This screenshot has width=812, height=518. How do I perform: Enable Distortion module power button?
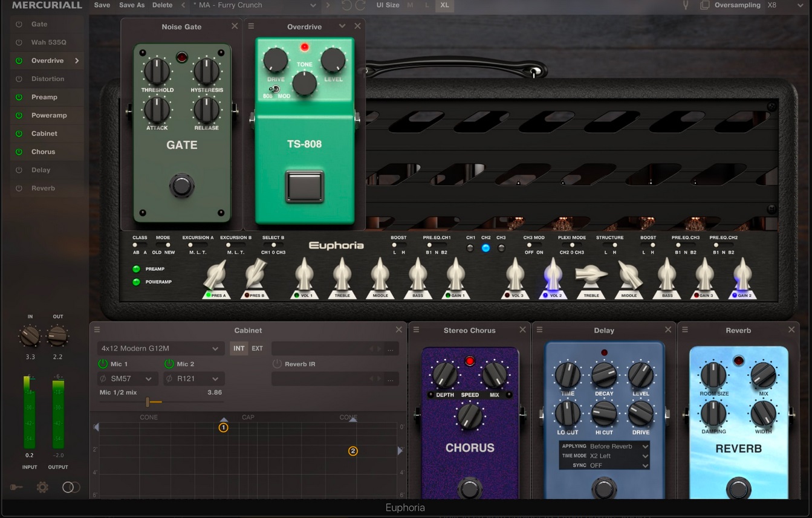19,79
